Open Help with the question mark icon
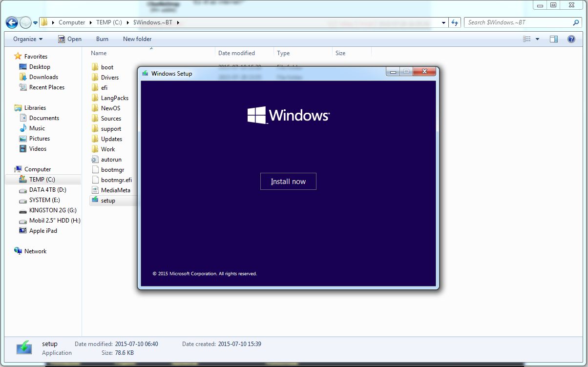 click(571, 39)
